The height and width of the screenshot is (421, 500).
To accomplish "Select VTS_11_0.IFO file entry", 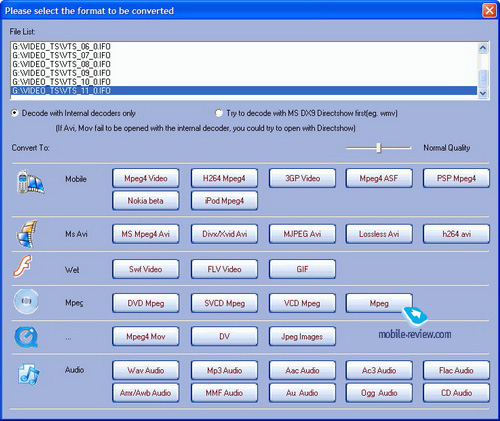I will (244, 91).
